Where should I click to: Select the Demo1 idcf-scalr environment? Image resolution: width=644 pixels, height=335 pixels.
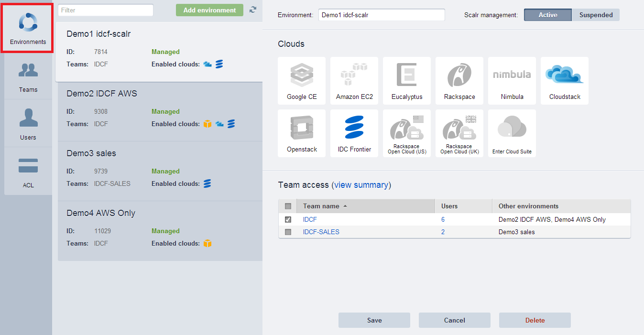click(x=159, y=52)
